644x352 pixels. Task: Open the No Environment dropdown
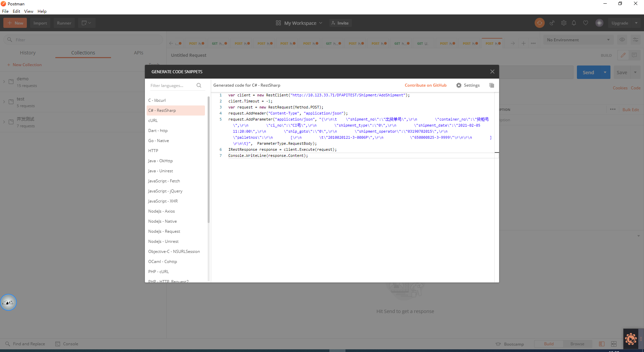pyautogui.click(x=578, y=40)
